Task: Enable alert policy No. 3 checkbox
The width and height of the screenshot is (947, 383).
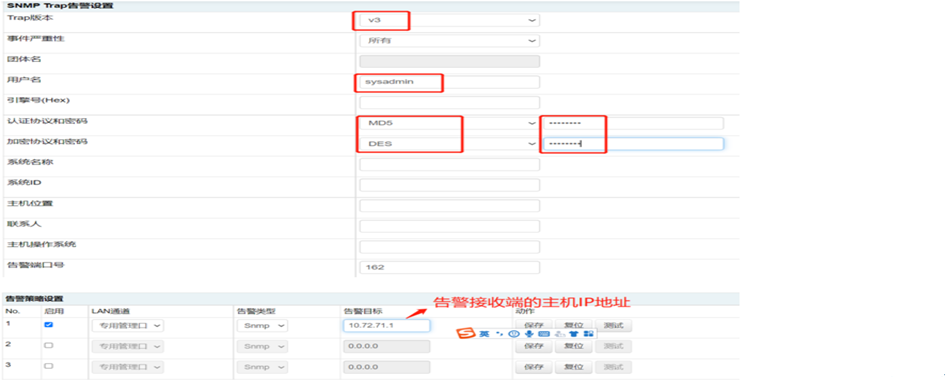Action: pos(49,366)
